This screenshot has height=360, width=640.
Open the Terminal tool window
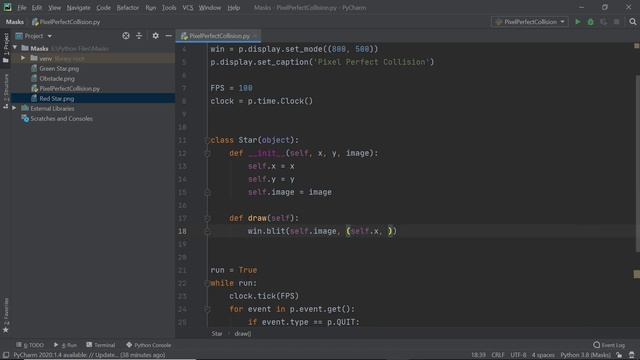click(x=101, y=345)
